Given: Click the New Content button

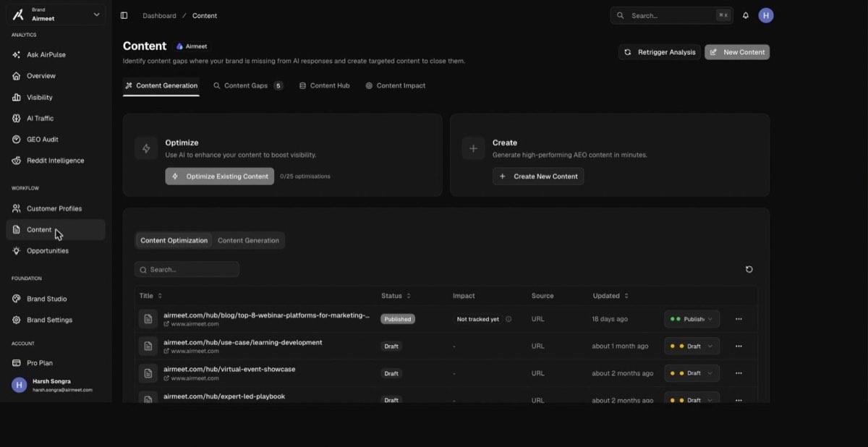Looking at the screenshot, I should coord(737,52).
